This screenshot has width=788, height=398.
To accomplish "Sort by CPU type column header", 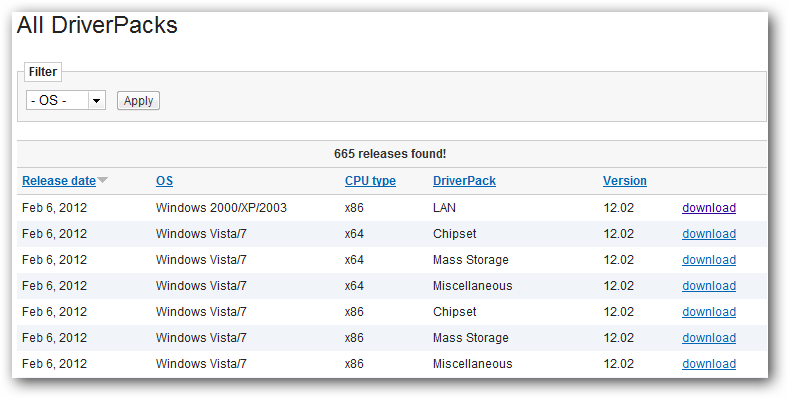I will click(x=370, y=181).
